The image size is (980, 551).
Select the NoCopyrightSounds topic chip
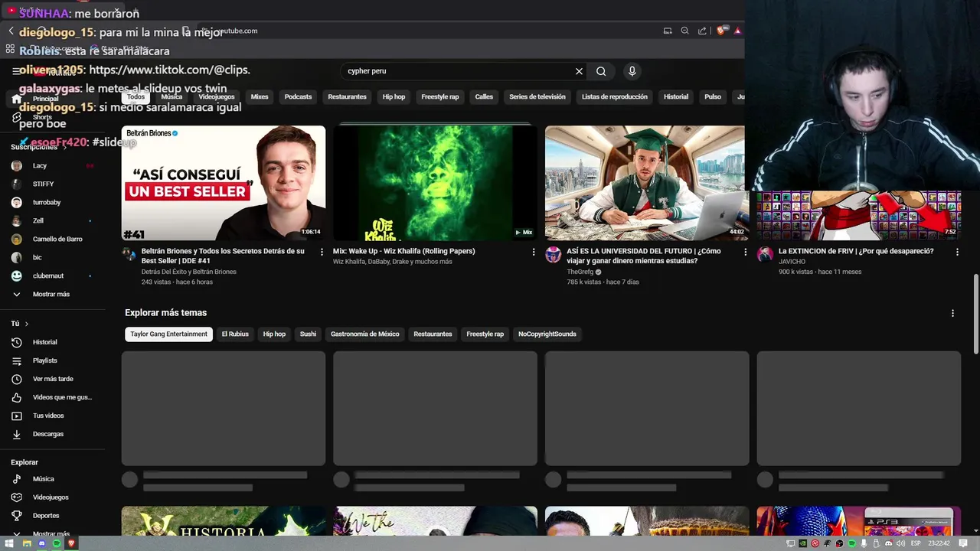pyautogui.click(x=547, y=334)
